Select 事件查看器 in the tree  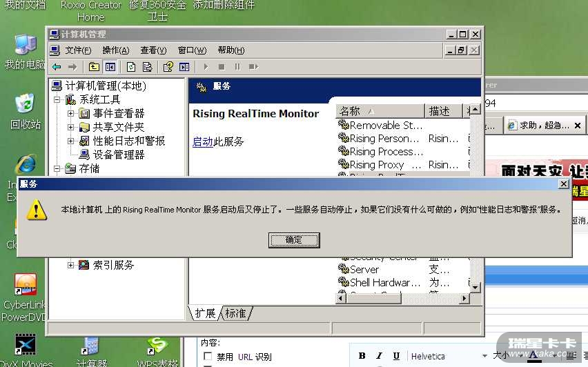[x=119, y=113]
